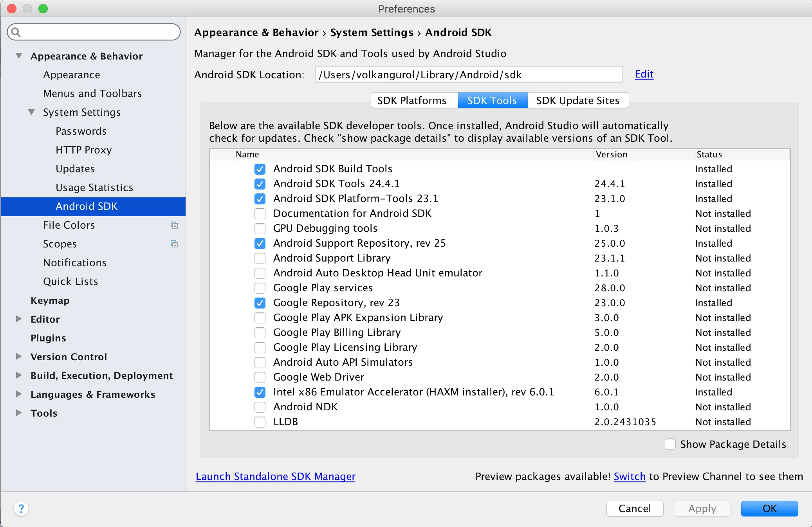The width and height of the screenshot is (812, 527).
Task: Click the copy icon beside Scopes
Action: pos(174,244)
